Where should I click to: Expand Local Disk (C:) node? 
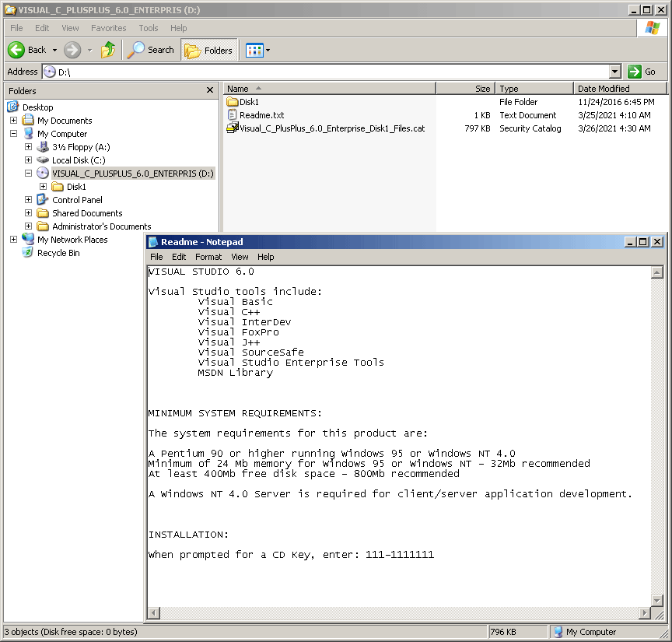click(28, 160)
